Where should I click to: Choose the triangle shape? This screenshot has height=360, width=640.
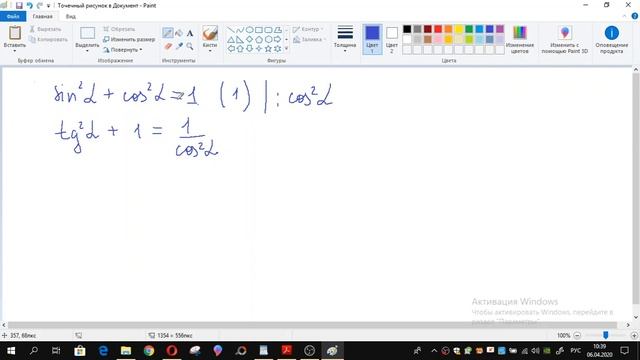231,39
